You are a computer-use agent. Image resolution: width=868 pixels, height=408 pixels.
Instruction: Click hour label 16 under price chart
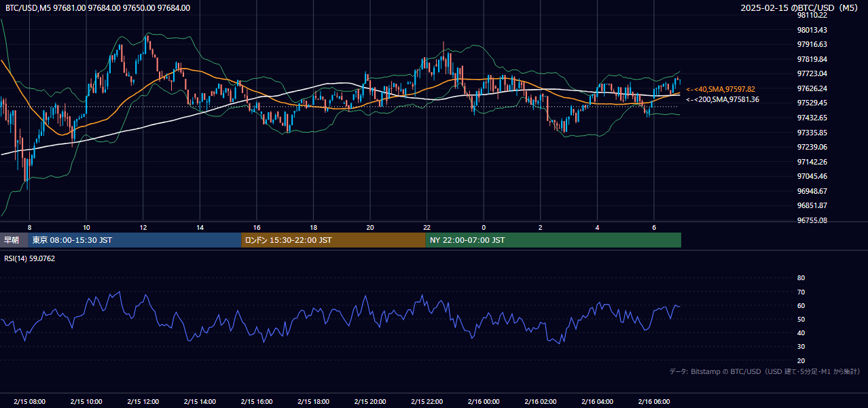tap(257, 227)
